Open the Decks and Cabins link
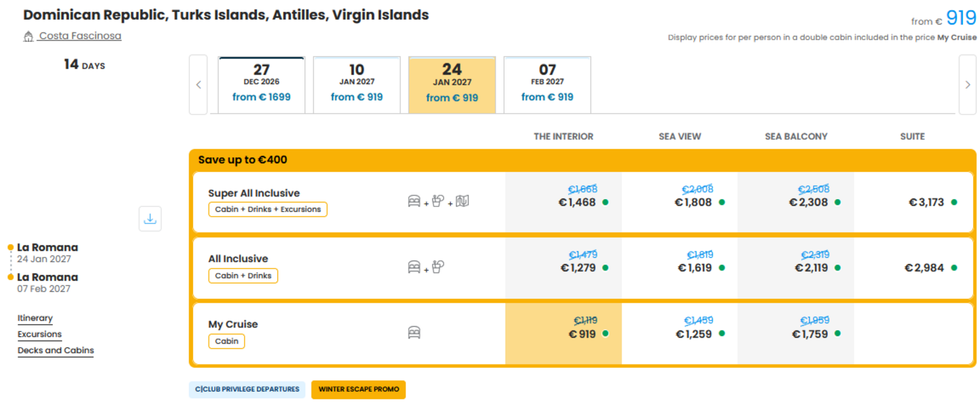 coord(56,350)
